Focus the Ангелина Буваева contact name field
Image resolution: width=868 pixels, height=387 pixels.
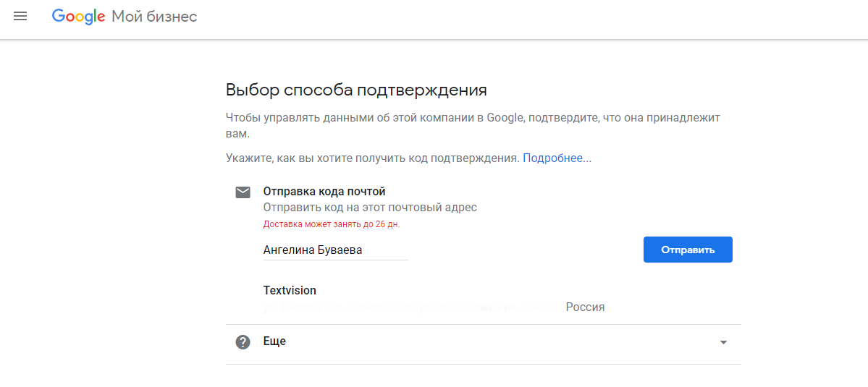point(335,250)
